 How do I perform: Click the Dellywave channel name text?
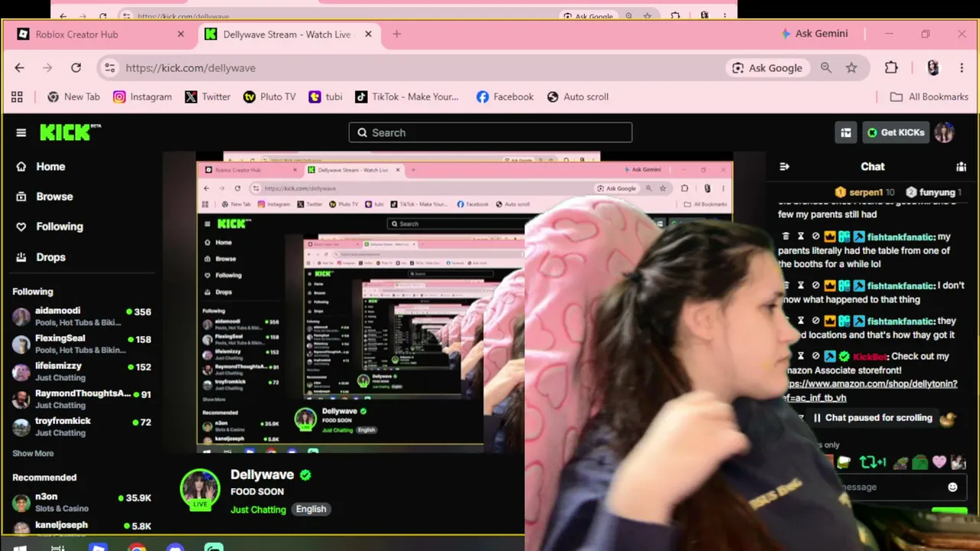pyautogui.click(x=262, y=474)
